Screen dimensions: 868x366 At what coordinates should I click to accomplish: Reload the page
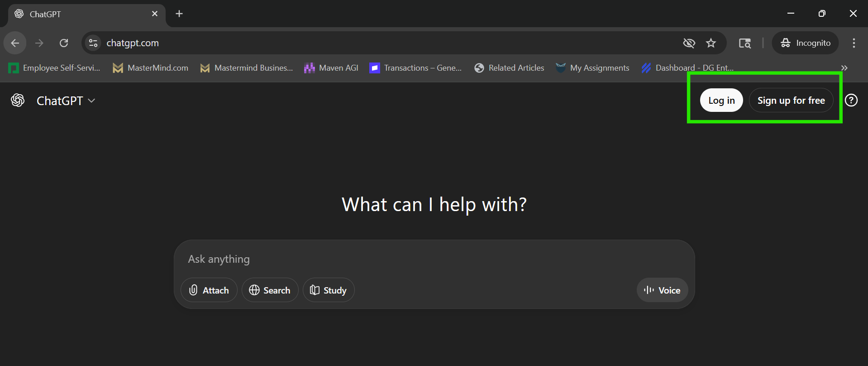(x=64, y=43)
